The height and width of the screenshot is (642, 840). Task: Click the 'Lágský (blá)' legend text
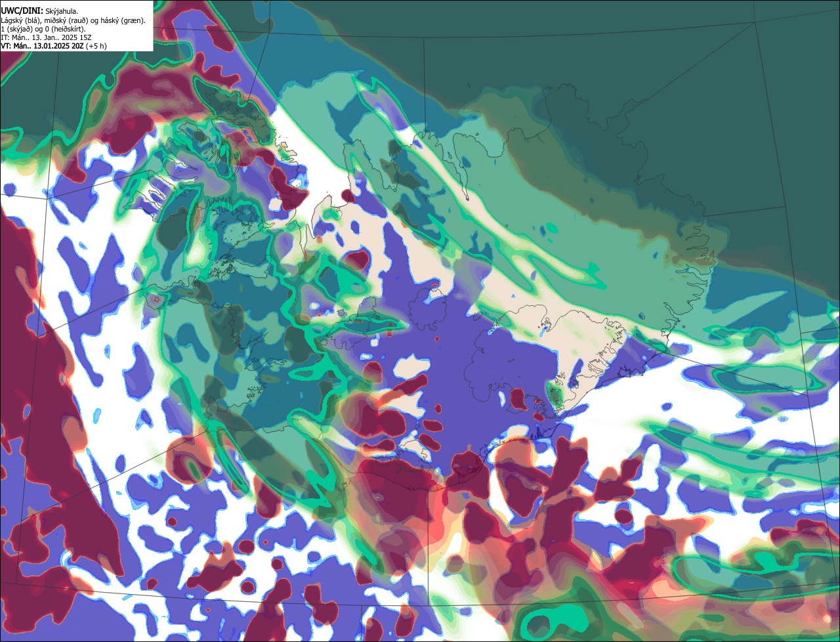coord(20,21)
